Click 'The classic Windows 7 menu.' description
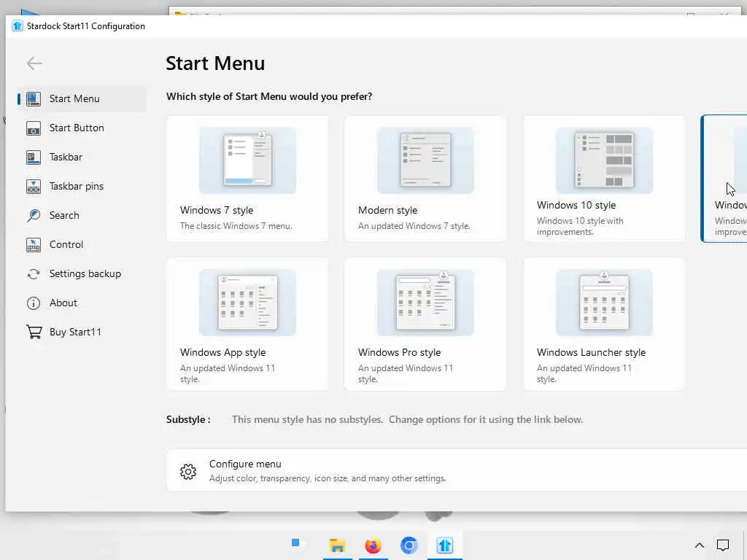The image size is (747, 560). click(x=236, y=226)
